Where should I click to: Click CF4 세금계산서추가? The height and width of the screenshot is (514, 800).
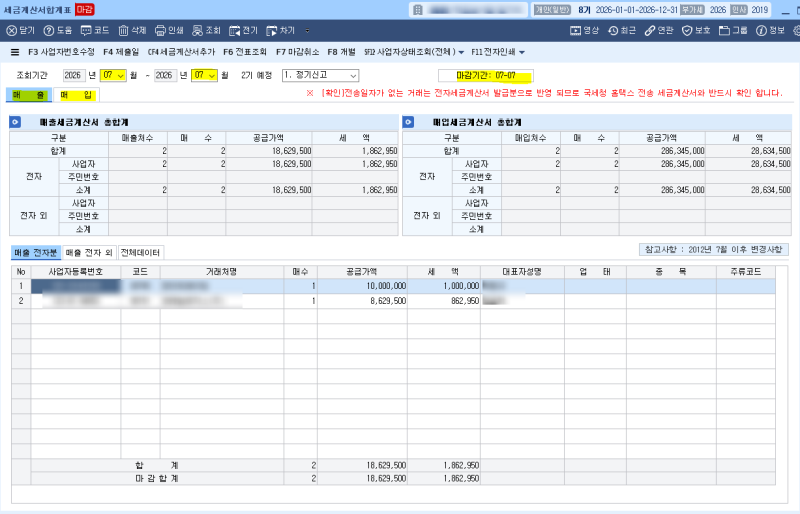point(182,52)
